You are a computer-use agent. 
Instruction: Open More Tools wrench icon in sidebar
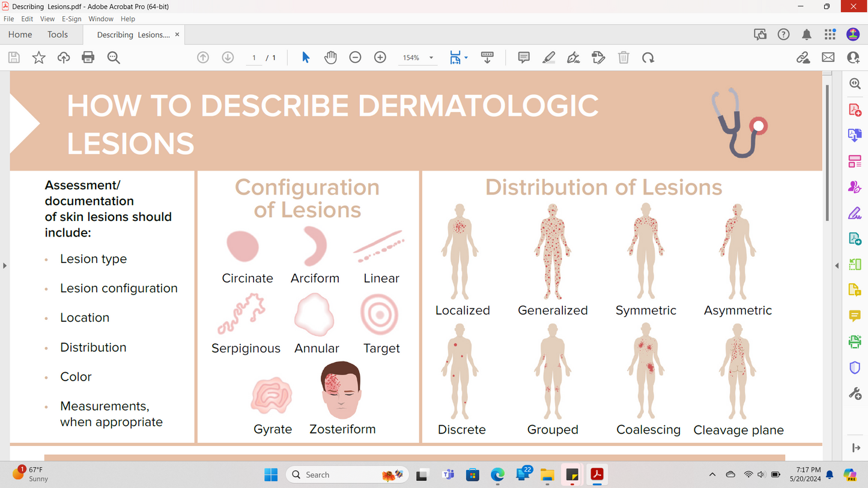[x=855, y=394]
